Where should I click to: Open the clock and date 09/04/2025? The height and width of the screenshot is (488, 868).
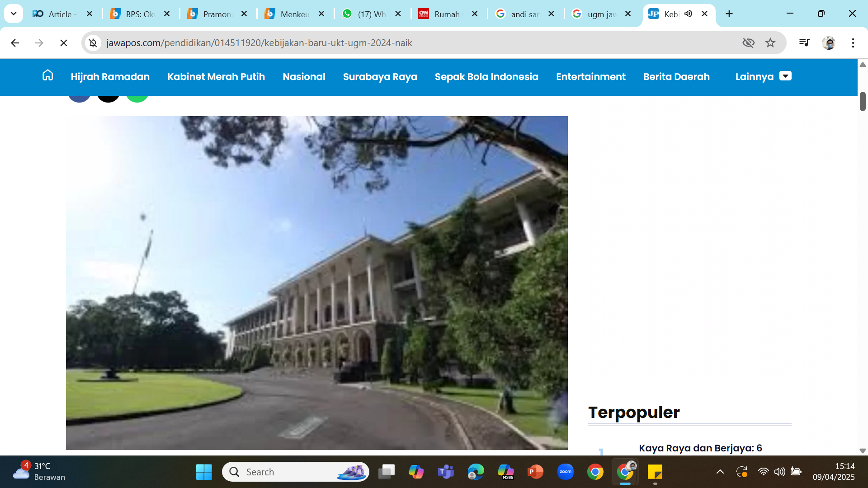(x=834, y=472)
